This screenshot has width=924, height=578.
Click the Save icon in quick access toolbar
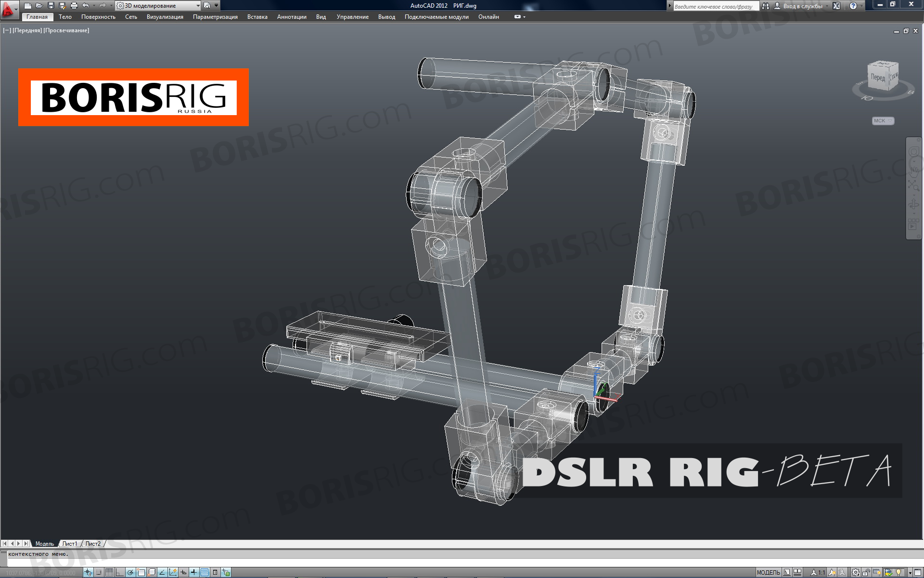pyautogui.click(x=51, y=6)
